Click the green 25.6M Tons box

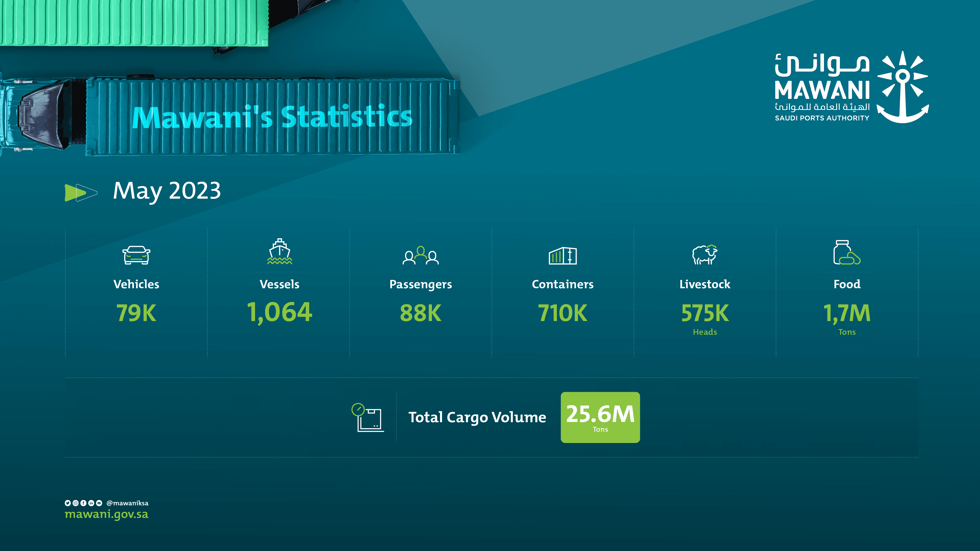600,417
